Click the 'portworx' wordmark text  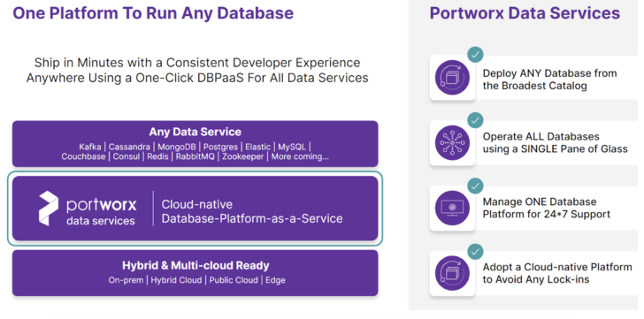(x=101, y=204)
